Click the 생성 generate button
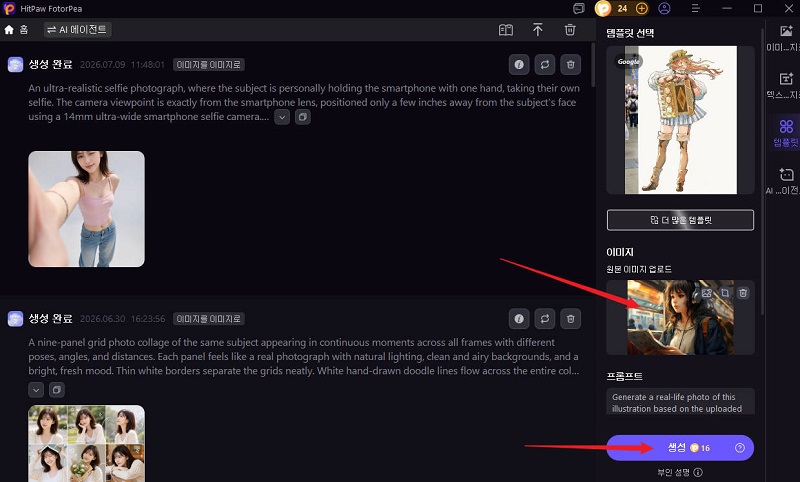This screenshot has width=800, height=482. click(x=680, y=448)
